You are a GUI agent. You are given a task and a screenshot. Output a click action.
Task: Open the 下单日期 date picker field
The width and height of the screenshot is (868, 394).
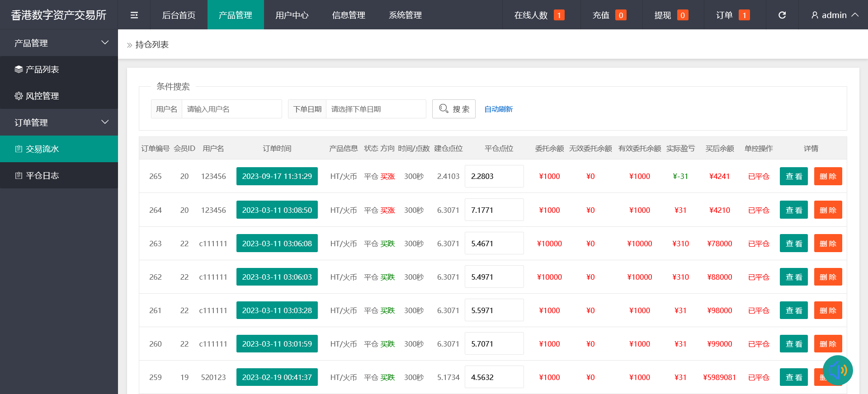pos(375,109)
